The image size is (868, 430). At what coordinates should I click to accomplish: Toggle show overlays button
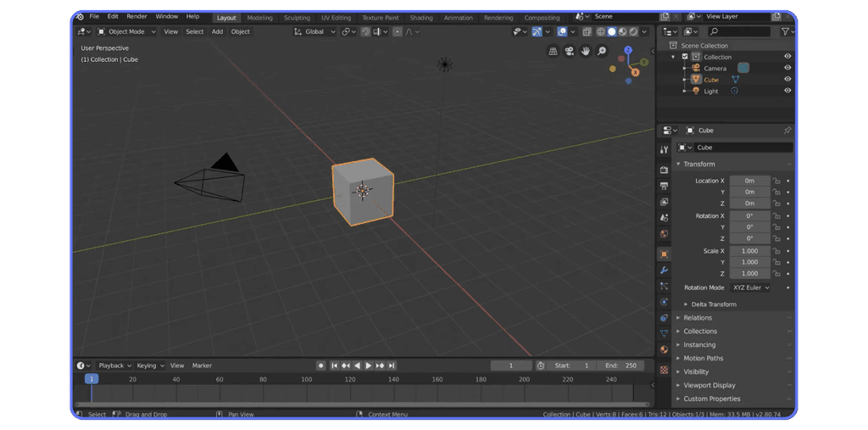[x=562, y=31]
